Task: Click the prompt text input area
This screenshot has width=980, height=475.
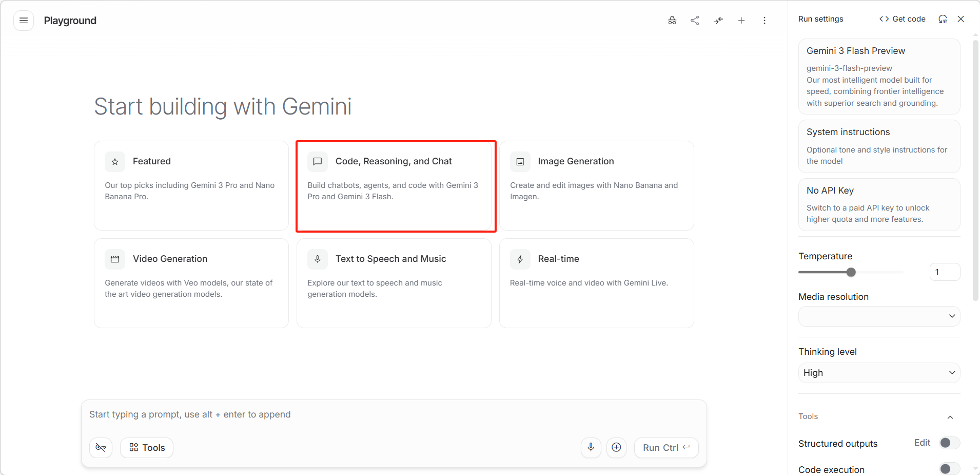Action: point(394,415)
